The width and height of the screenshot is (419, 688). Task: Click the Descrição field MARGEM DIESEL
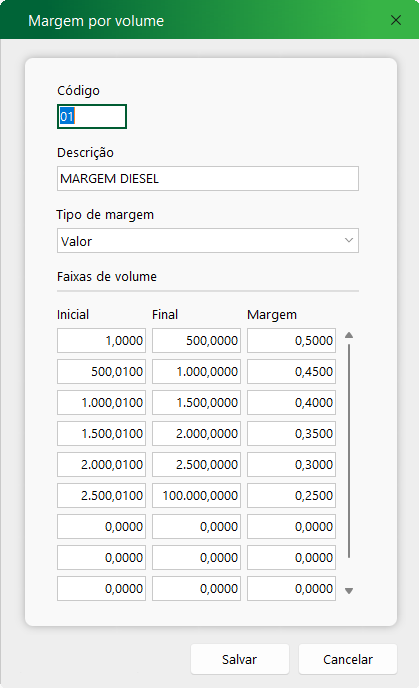(x=208, y=178)
